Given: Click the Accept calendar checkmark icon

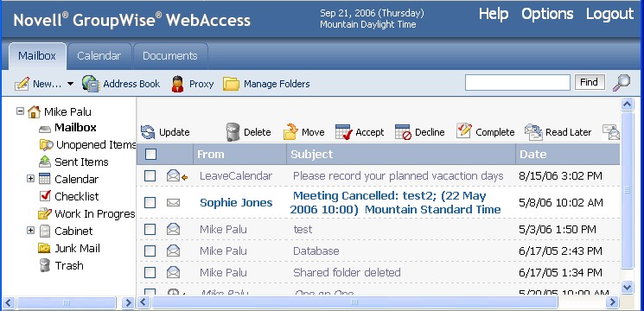Looking at the screenshot, I should point(344,132).
